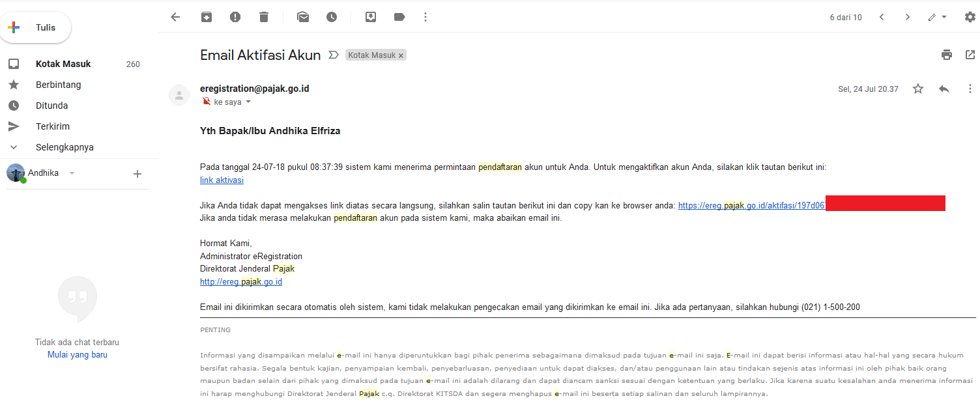Click 'Mulai yang baru' chat link
980x409 pixels.
click(78, 355)
